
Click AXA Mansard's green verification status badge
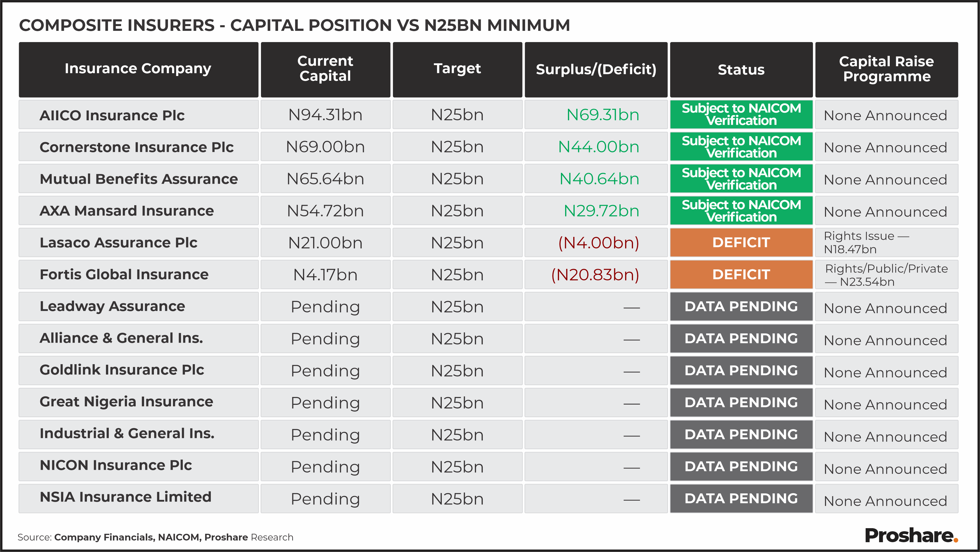[x=741, y=211]
